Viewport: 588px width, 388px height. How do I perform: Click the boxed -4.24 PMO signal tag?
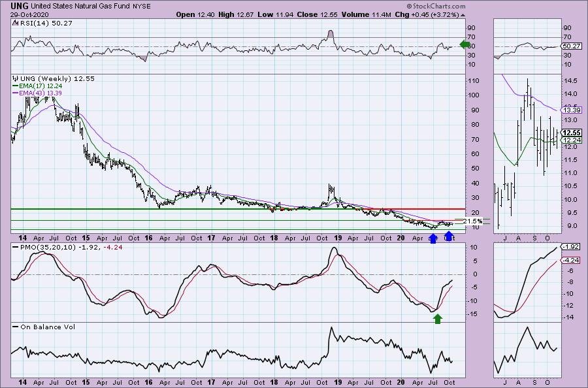pos(571,260)
